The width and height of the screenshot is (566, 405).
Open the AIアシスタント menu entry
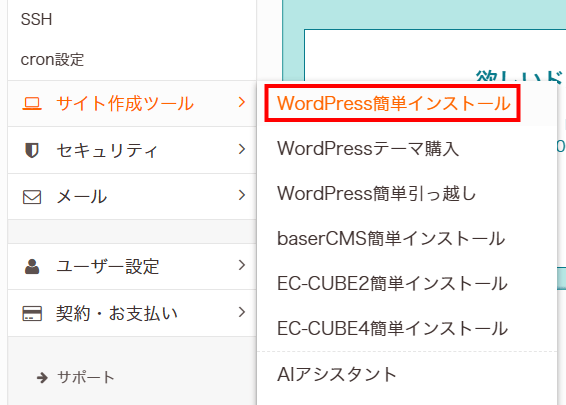[337, 374]
